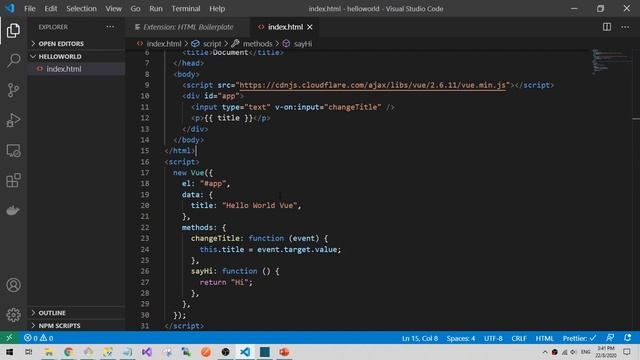Open the Edit menu
The image size is (640, 360).
coord(51,9)
